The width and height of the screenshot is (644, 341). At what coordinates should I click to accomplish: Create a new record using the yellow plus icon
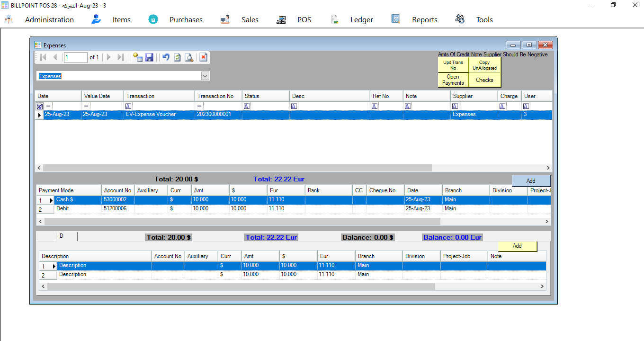coord(137,57)
